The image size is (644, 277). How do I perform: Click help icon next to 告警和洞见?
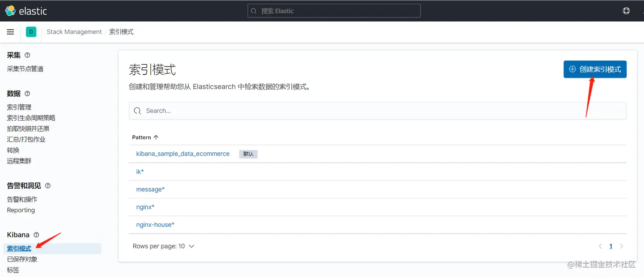[48, 186]
